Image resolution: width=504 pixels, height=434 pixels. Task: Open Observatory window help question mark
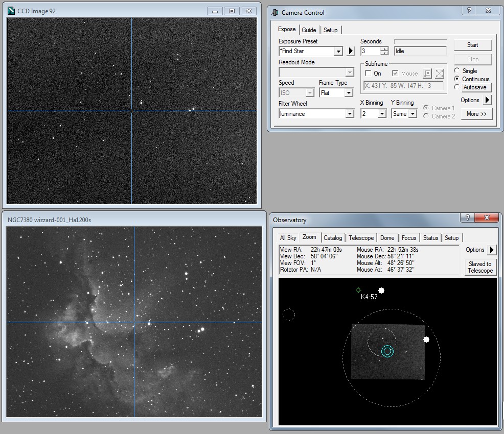[468, 218]
